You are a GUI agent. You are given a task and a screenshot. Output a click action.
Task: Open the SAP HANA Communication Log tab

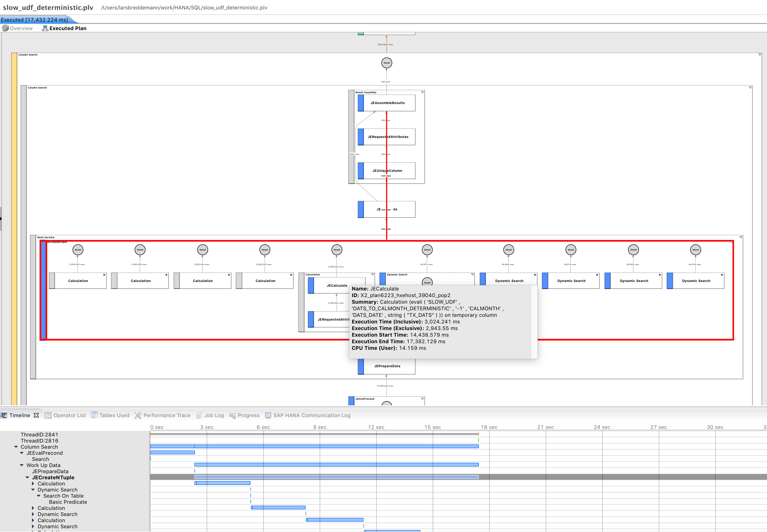308,415
